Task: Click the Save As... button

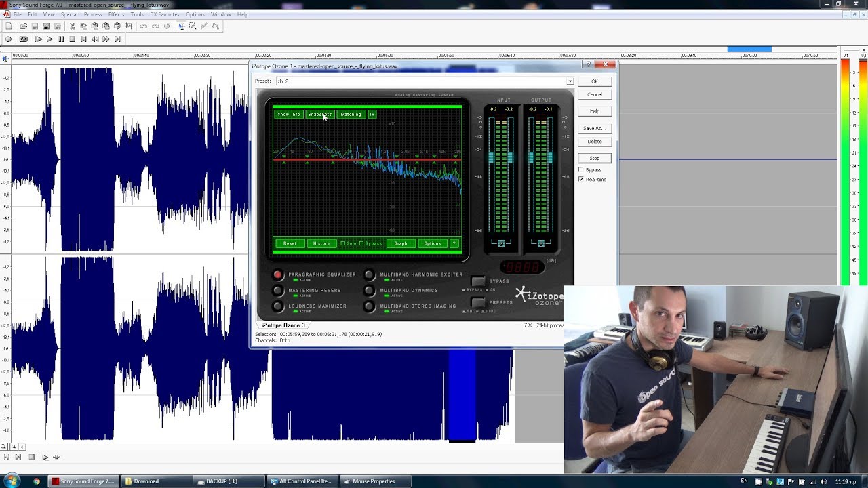Action: coord(595,128)
